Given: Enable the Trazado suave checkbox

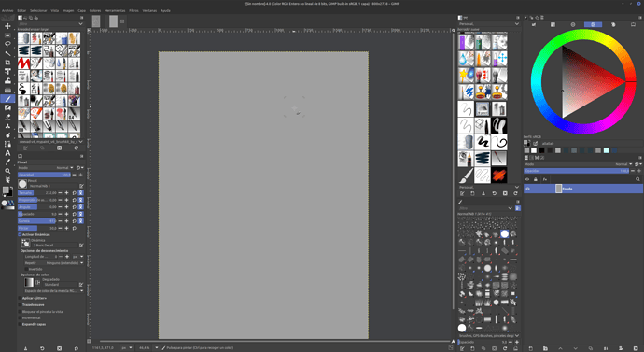Looking at the screenshot, I should pos(20,304).
